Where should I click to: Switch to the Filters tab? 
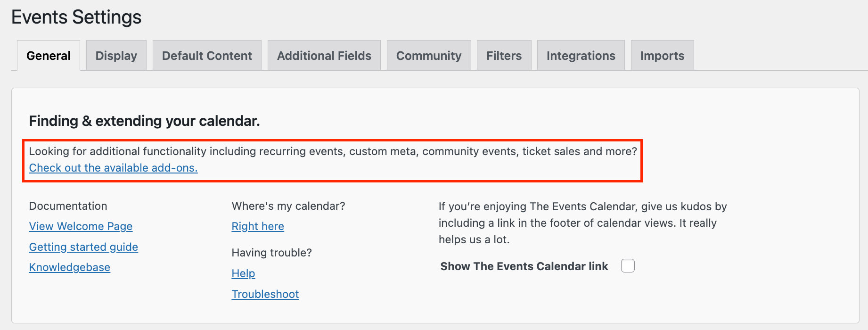pos(504,56)
